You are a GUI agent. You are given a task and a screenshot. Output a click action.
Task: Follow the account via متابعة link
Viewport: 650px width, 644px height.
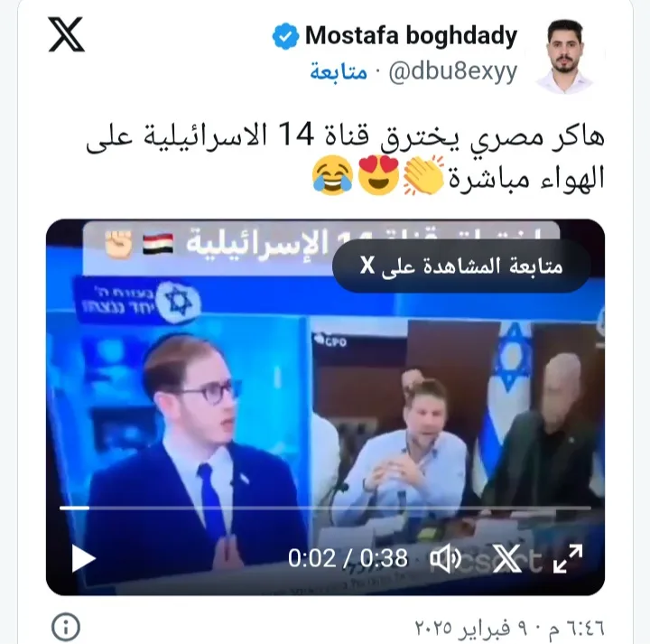(x=339, y=72)
